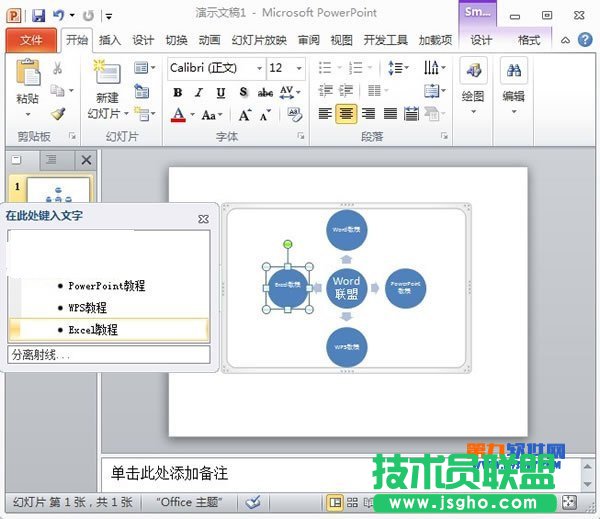Decrease list indent level
The width and height of the screenshot is (600, 519).
point(326,91)
